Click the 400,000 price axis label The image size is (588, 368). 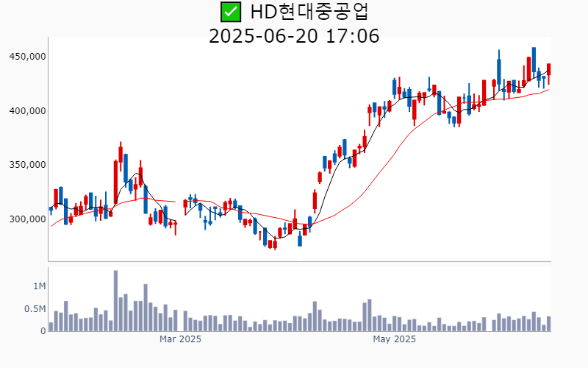click(27, 111)
